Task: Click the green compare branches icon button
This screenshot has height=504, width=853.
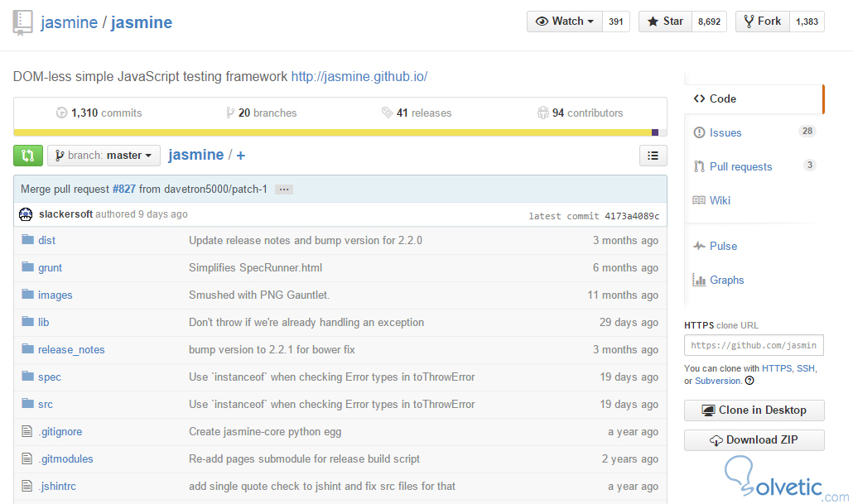Action: pos(27,155)
